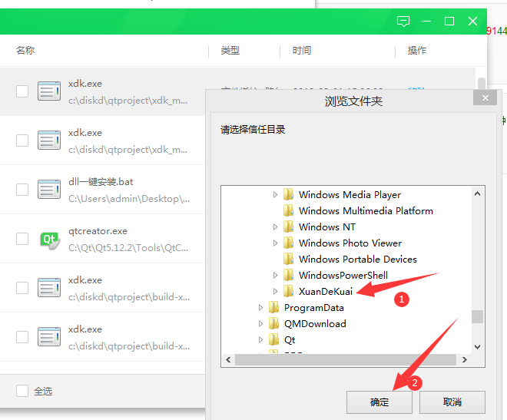507x420 pixels.
Task: Select the QMDownload tree entry
Action: 315,324
